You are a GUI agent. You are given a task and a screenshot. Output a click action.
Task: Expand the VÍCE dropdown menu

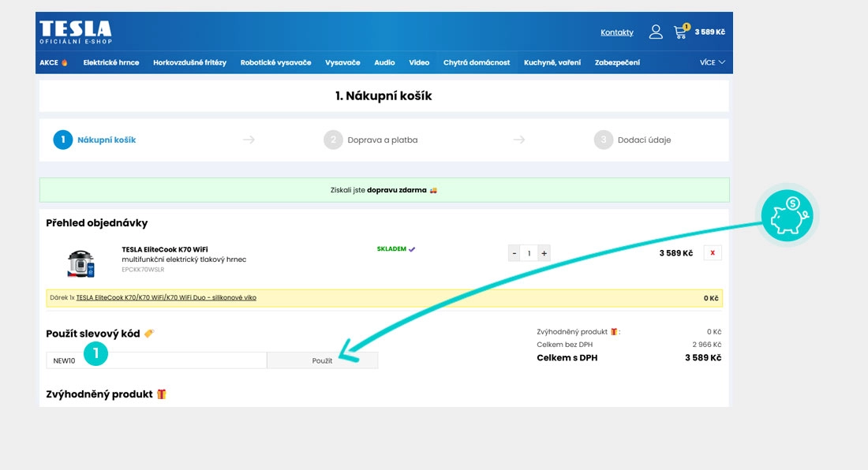click(712, 62)
